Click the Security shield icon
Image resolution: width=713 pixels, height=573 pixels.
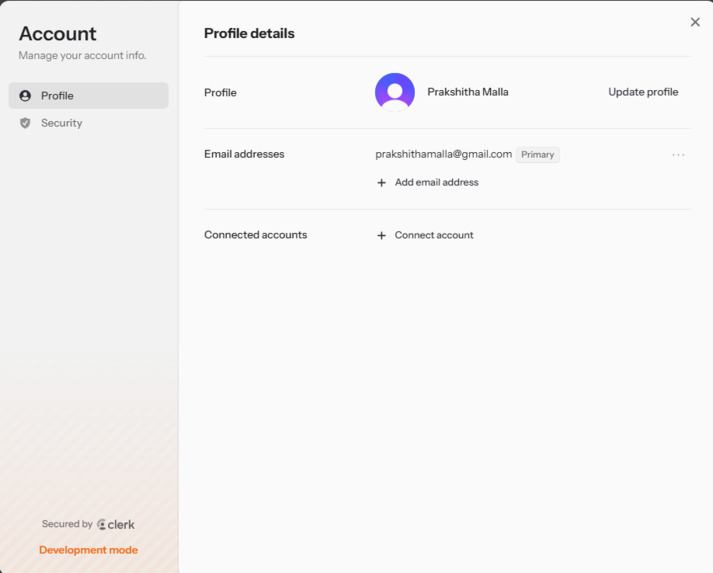[25, 123]
